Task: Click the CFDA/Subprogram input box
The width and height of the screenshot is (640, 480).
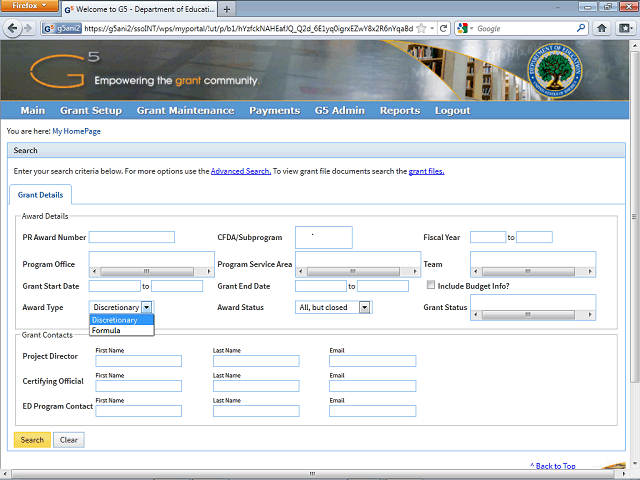Action: 324,237
